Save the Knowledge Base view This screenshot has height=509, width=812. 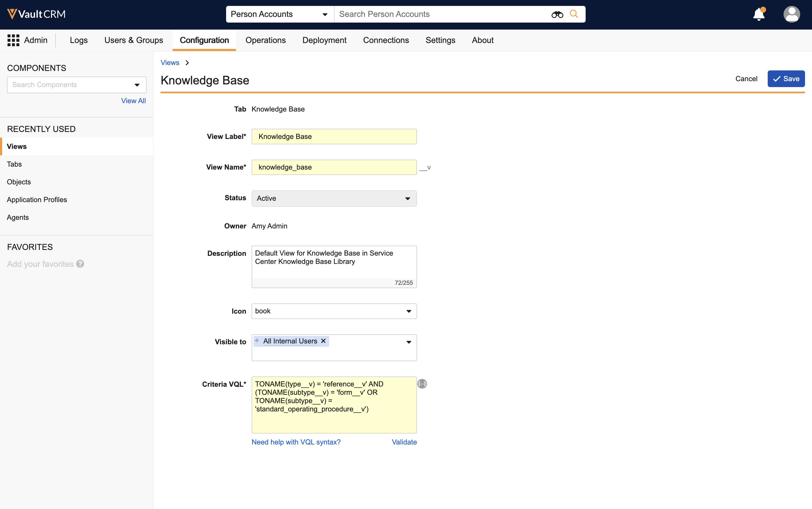[x=786, y=79]
